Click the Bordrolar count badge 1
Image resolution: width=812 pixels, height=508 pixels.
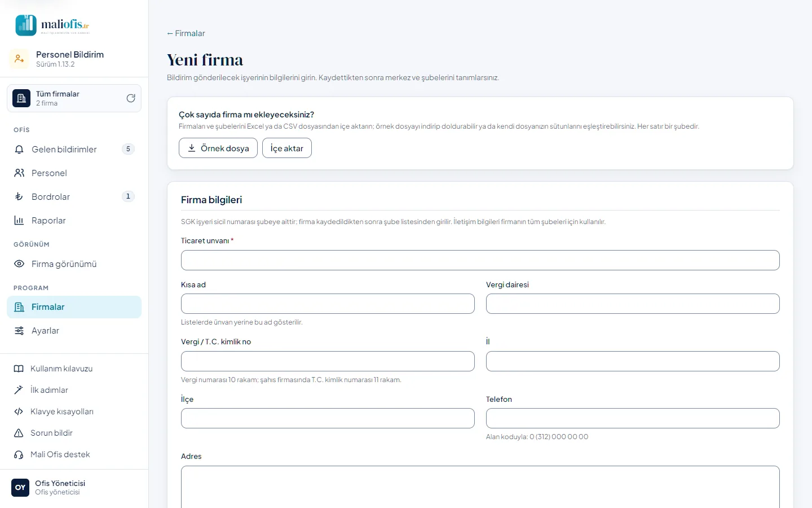(x=128, y=196)
